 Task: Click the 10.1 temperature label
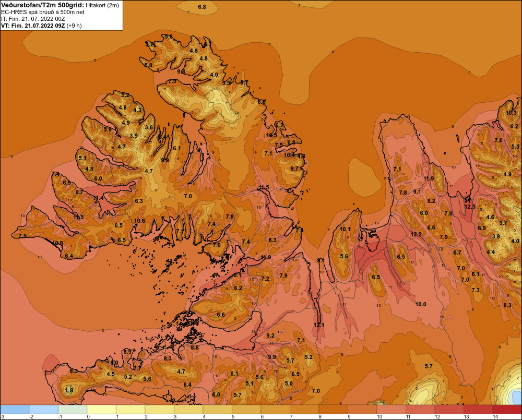pos(345,229)
